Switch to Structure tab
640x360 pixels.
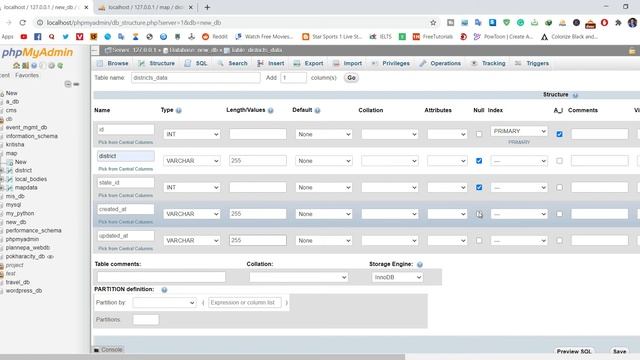(157, 64)
